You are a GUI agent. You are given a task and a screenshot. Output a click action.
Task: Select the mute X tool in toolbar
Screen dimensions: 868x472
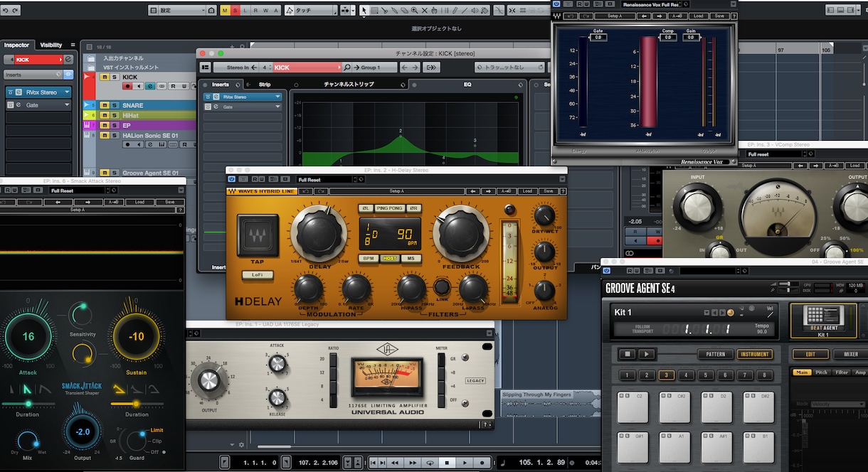pyautogui.click(x=424, y=10)
